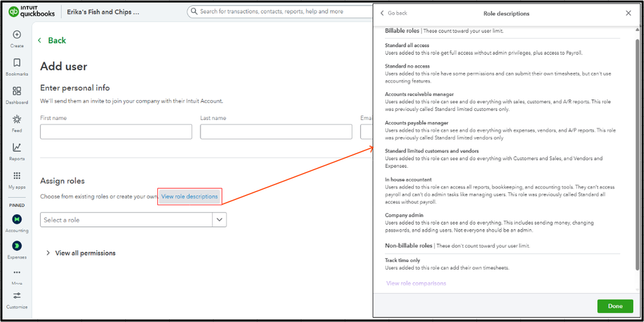The height and width of the screenshot is (322, 644).
Task: Click the search magnifier icon
Action: click(194, 12)
